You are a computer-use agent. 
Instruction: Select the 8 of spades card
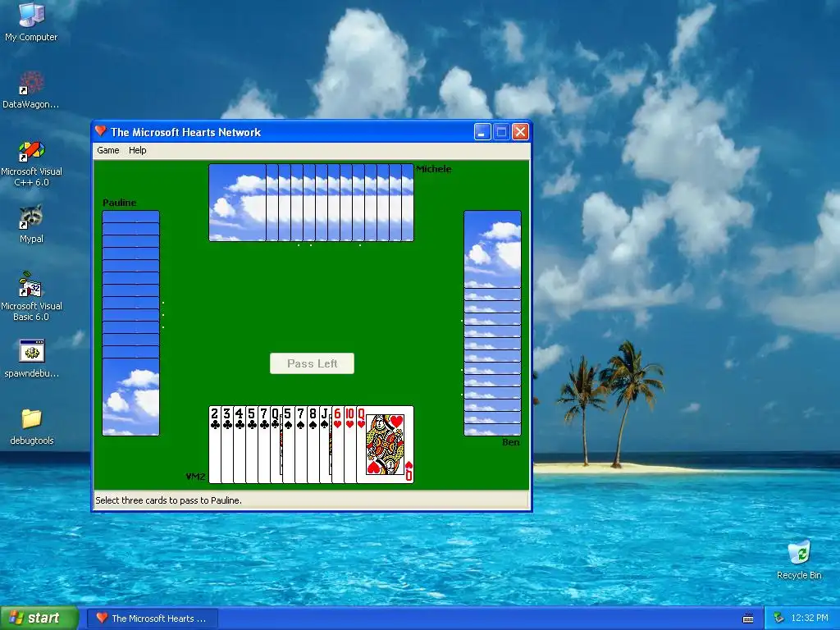tap(313, 445)
